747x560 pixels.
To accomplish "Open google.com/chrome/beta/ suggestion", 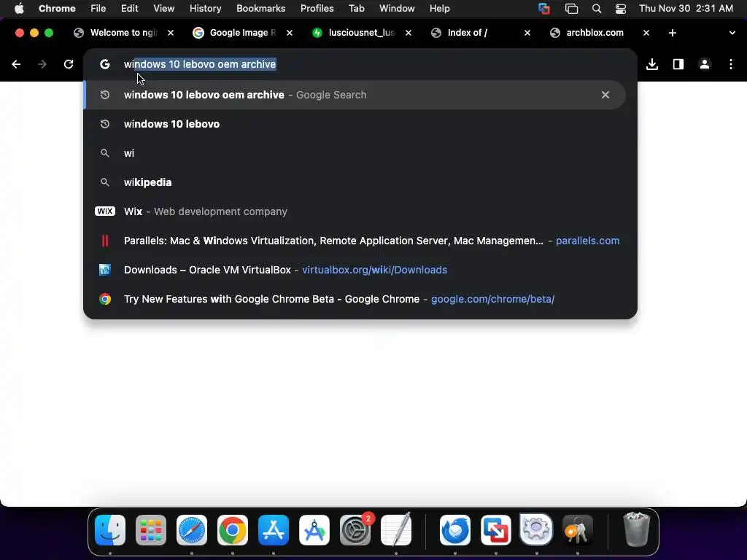I will 355,299.
